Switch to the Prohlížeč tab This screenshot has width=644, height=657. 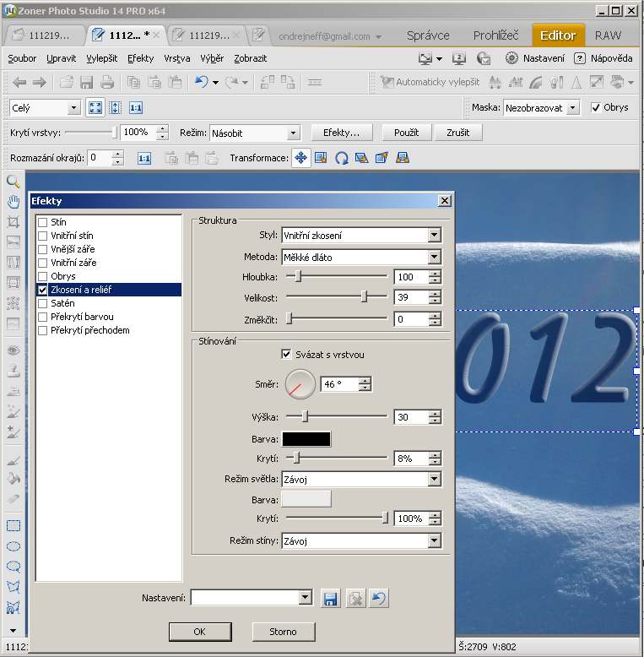click(x=495, y=35)
